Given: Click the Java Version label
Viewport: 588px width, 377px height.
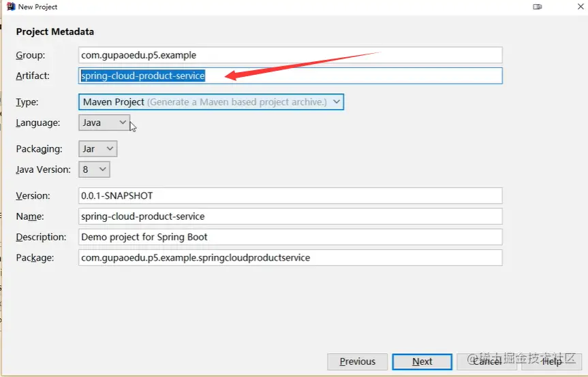Looking at the screenshot, I should point(43,169).
